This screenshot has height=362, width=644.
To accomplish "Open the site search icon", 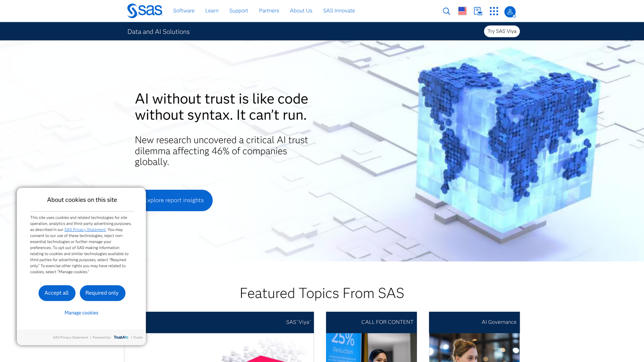I will point(446,11).
